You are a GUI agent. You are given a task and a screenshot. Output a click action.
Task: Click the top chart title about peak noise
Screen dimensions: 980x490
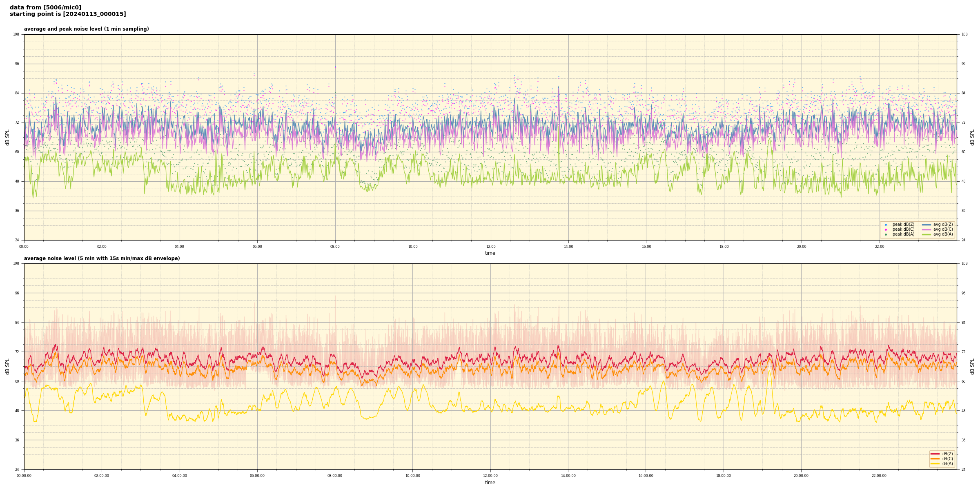pyautogui.click(x=86, y=29)
